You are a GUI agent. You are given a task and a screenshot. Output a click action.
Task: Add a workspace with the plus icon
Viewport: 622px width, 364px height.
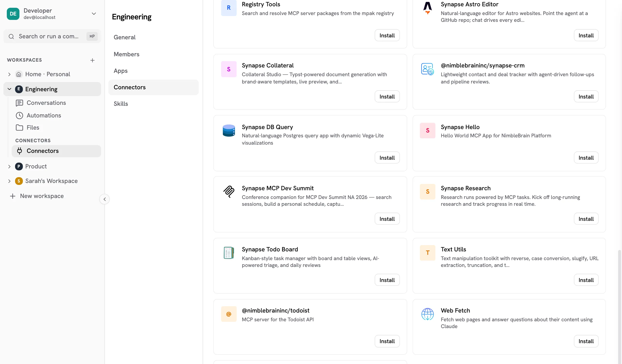click(92, 60)
